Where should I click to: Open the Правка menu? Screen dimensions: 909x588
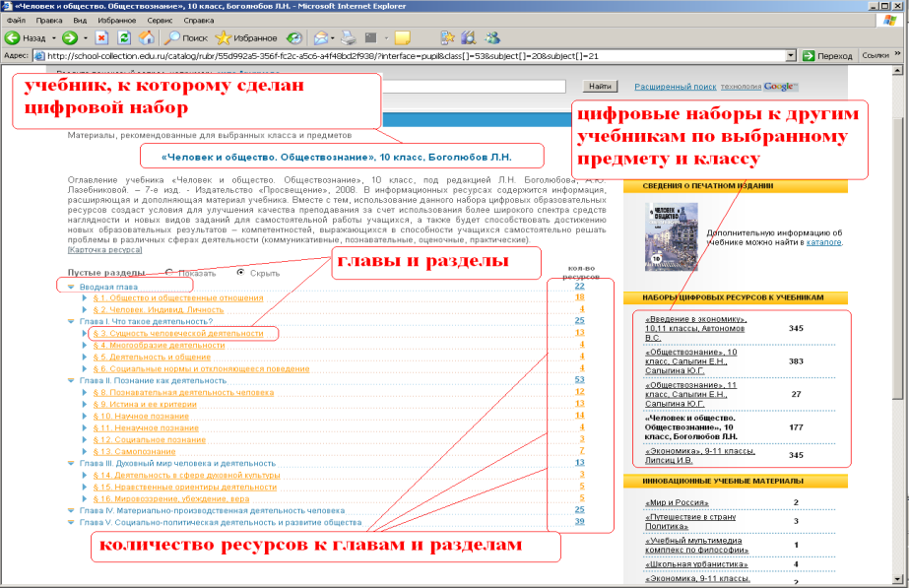tap(48, 21)
